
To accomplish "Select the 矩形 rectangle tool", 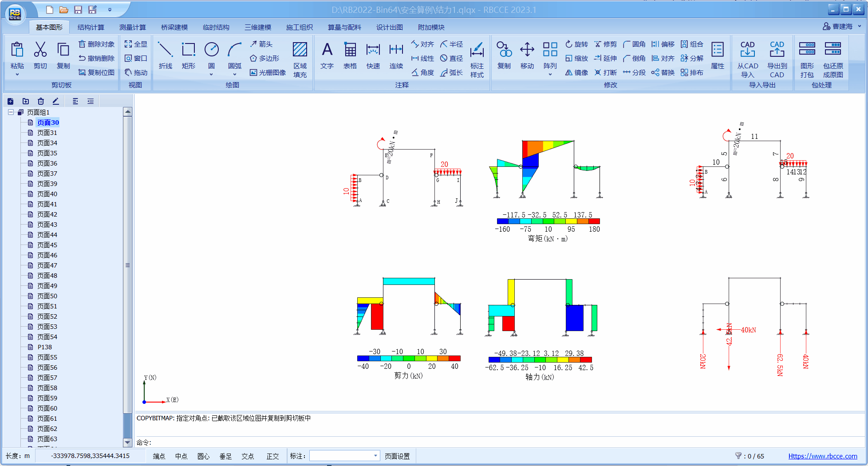I will [188, 55].
